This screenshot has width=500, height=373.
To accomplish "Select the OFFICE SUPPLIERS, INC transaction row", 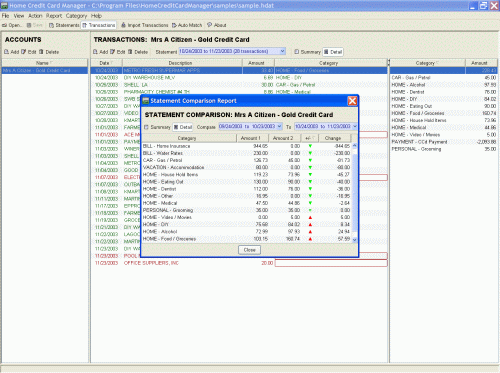I will tap(239, 263).
